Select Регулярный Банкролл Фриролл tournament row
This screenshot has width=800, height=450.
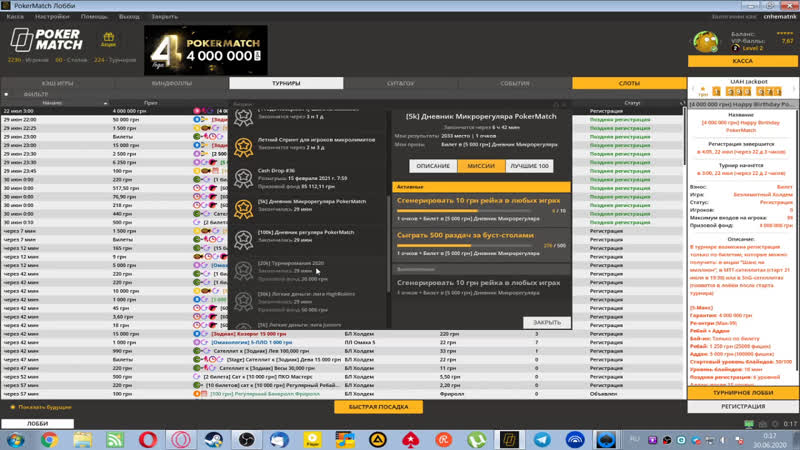(343, 394)
